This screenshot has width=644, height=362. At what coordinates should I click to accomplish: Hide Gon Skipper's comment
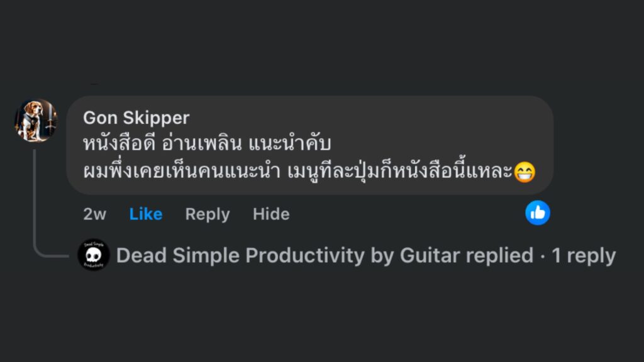(x=271, y=214)
